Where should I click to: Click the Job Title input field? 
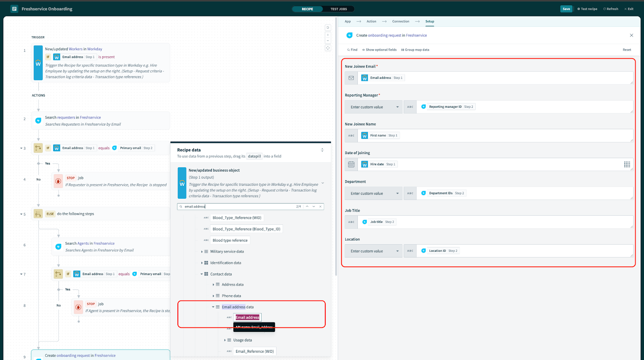[495, 222]
